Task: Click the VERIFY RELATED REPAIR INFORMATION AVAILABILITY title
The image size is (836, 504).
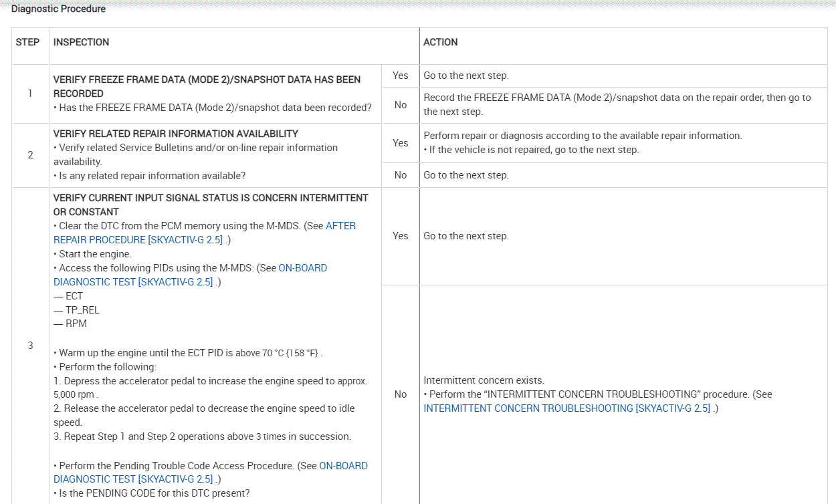Action: (175, 134)
